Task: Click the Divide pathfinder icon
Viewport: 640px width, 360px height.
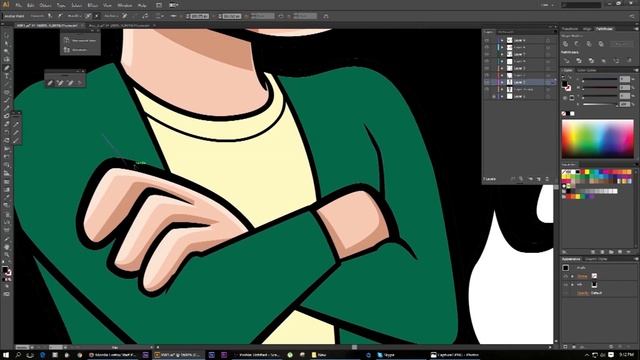Action: [567, 60]
